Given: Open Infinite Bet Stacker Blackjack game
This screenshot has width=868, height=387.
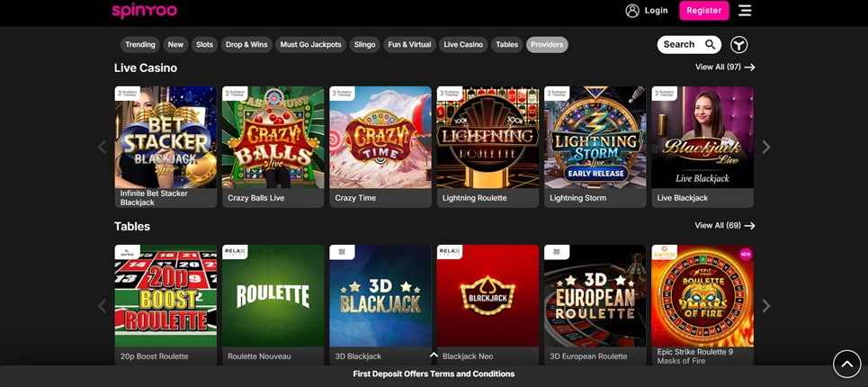Looking at the screenshot, I should 166,147.
